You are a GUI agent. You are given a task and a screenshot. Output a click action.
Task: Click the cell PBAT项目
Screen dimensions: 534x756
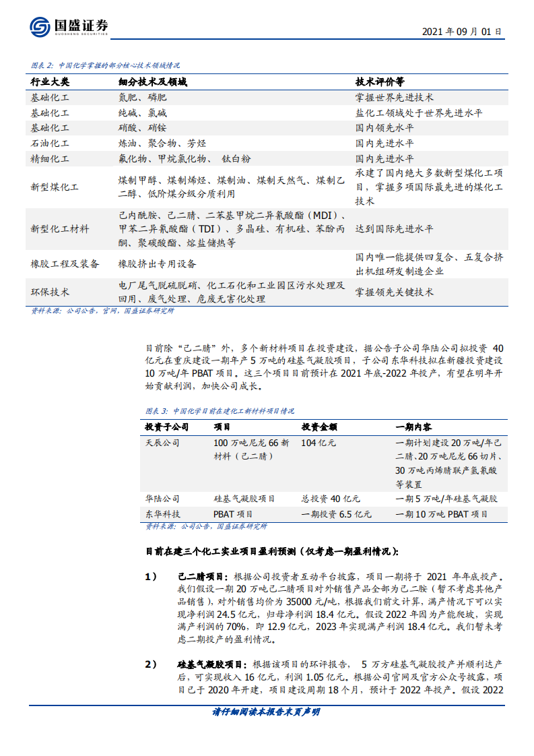pos(233,514)
